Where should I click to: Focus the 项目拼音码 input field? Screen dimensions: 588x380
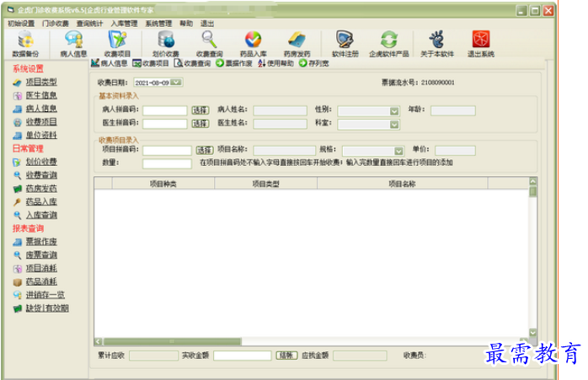point(167,151)
